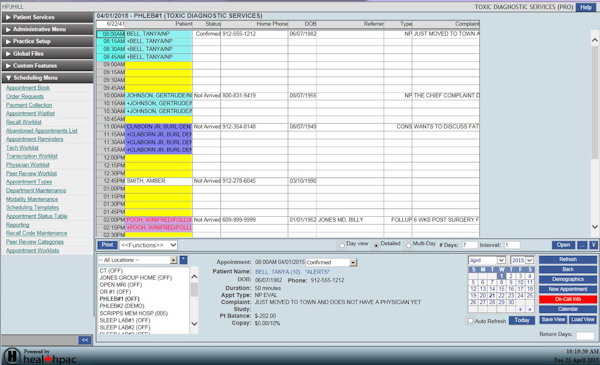This screenshot has height=365, width=600.
Task: Click the Back button
Action: (x=568, y=270)
